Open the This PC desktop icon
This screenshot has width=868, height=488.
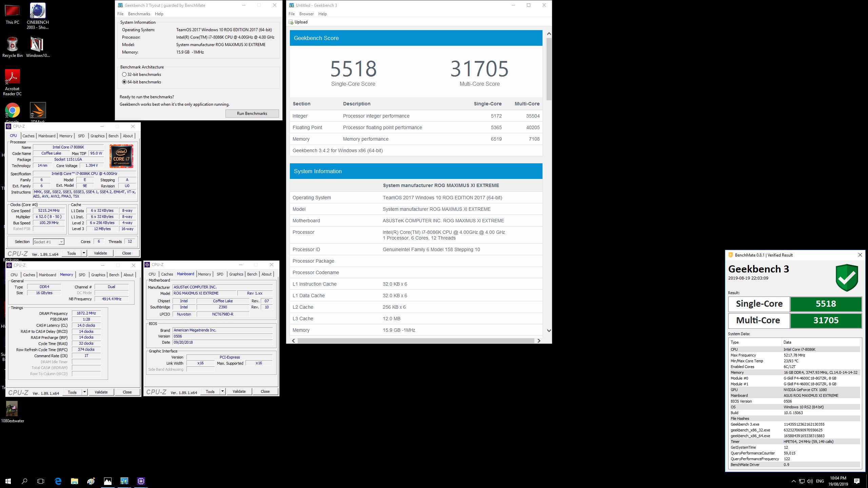(13, 14)
